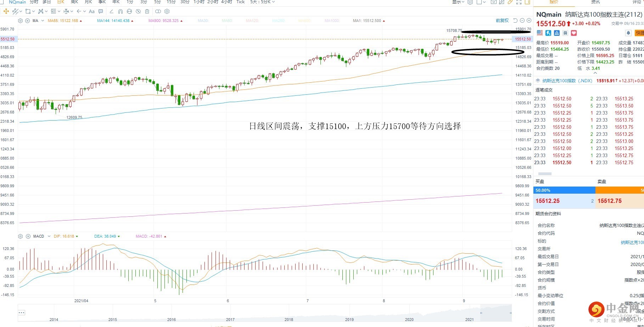Open the 显示 display dropdown
The height and width of the screenshot is (327, 644).
tap(458, 2)
